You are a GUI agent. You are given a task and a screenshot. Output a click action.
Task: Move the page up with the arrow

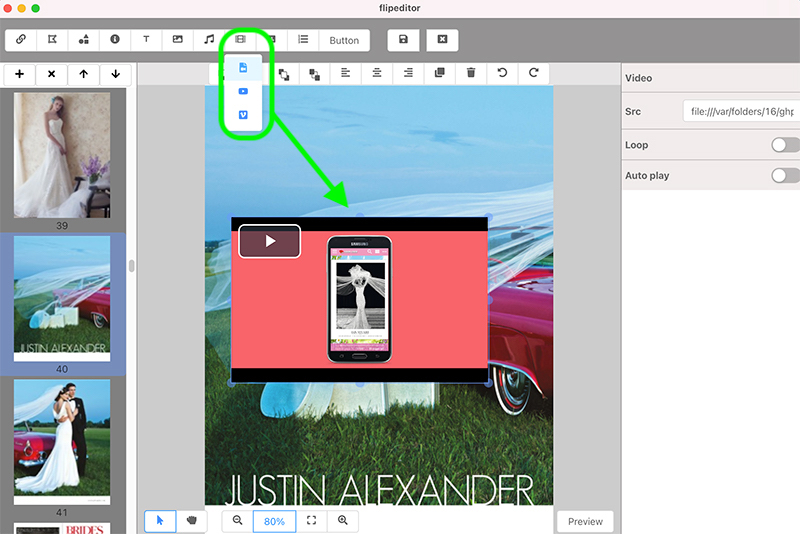[x=84, y=74]
